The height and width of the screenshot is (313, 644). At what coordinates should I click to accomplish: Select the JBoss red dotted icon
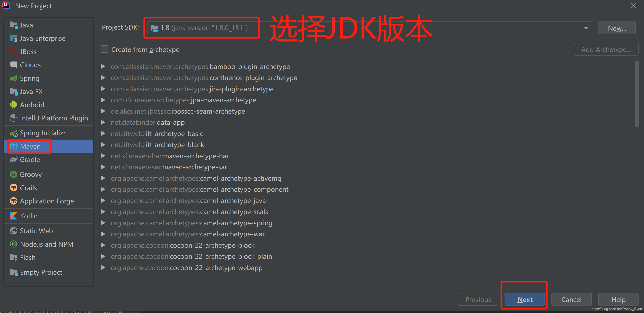13,51
